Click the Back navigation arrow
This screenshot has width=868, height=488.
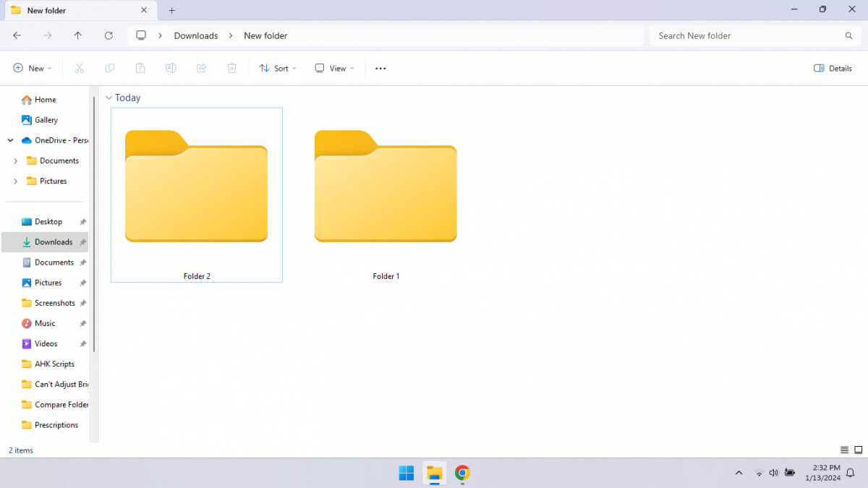17,35
